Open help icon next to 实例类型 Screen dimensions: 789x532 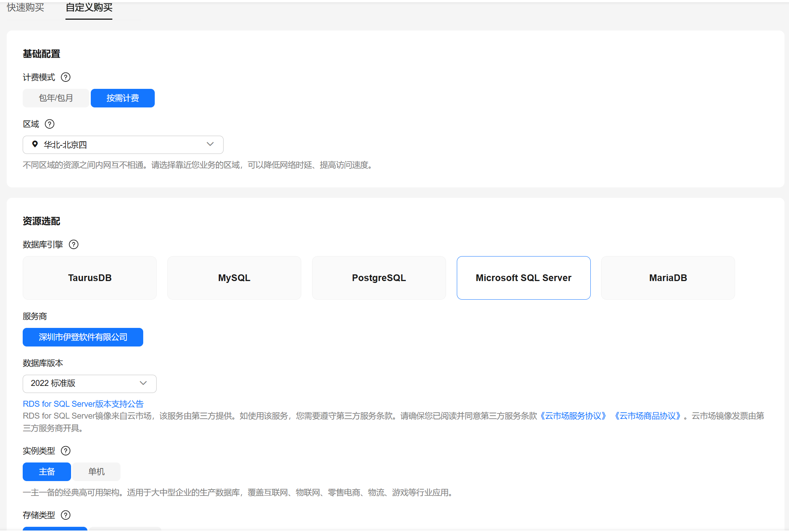(x=65, y=451)
